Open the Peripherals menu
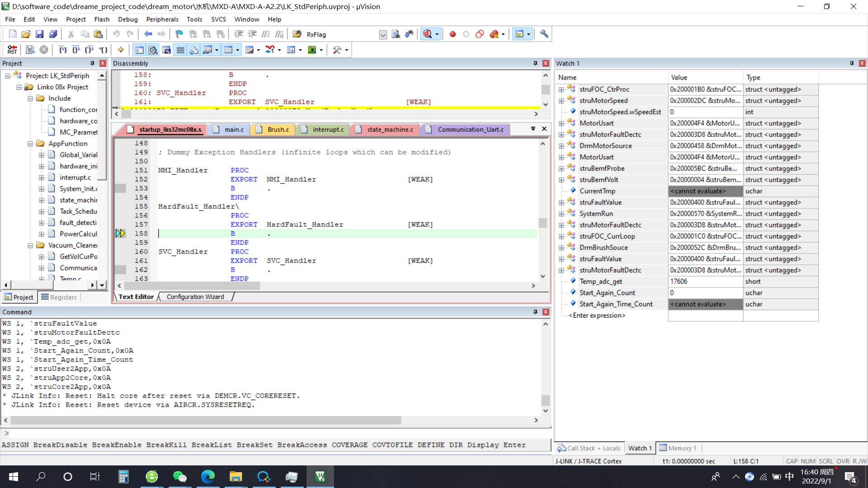 tap(162, 19)
